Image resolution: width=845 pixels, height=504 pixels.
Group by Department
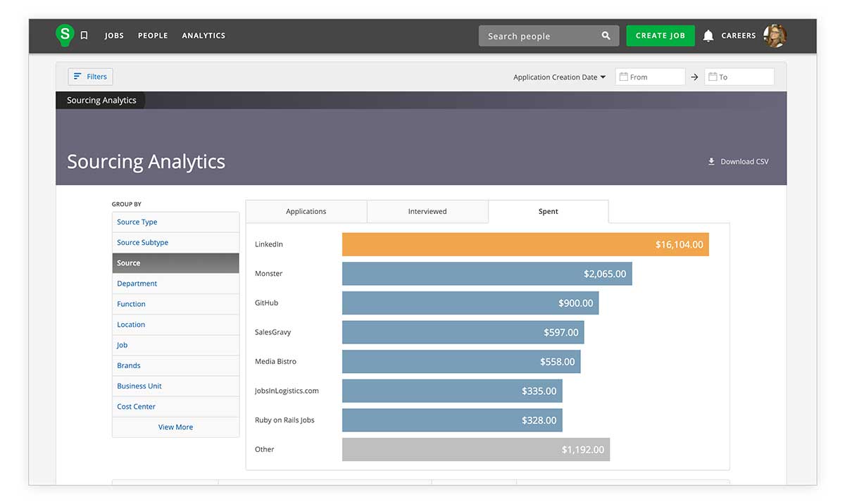click(137, 284)
